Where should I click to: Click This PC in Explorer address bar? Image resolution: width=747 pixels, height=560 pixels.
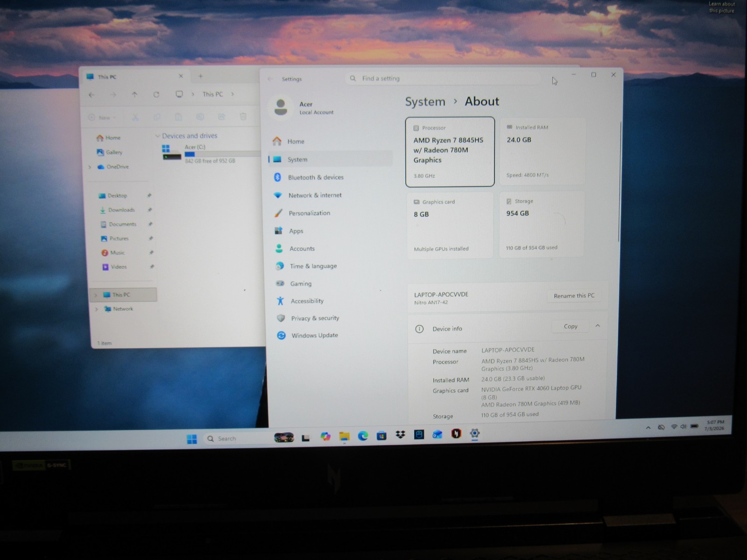pos(212,94)
